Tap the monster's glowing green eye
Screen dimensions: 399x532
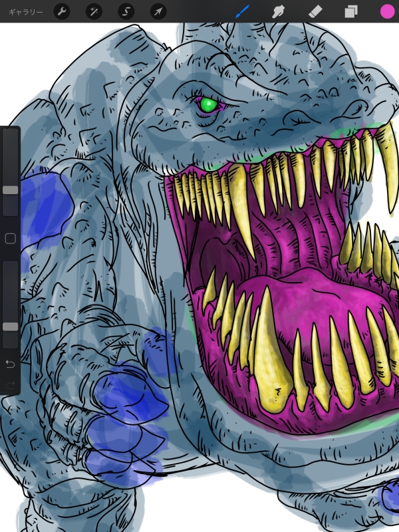coord(208,104)
